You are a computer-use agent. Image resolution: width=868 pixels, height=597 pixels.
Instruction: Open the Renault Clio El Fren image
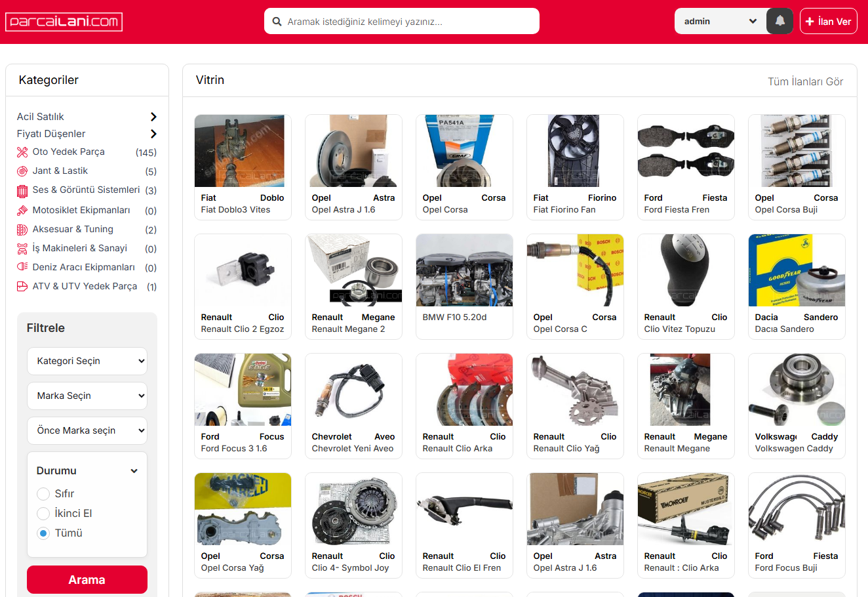click(x=465, y=509)
